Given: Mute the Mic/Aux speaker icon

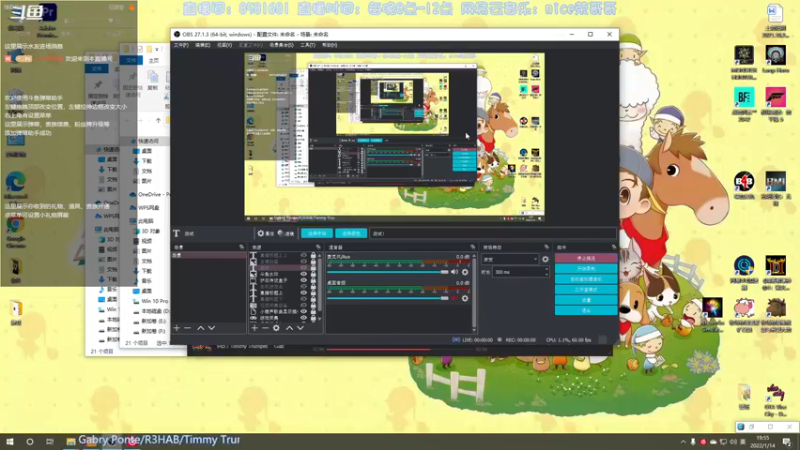Looking at the screenshot, I should click(454, 272).
